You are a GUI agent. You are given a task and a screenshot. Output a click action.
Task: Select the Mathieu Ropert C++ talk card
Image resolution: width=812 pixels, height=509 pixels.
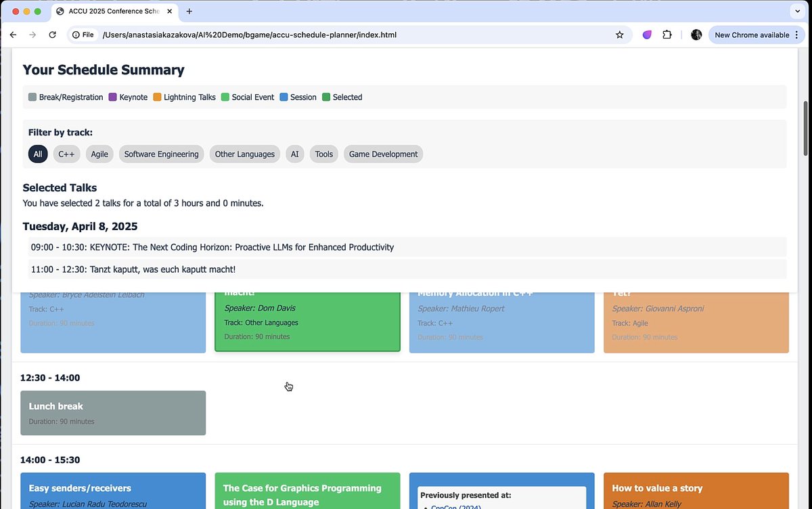tap(502, 322)
